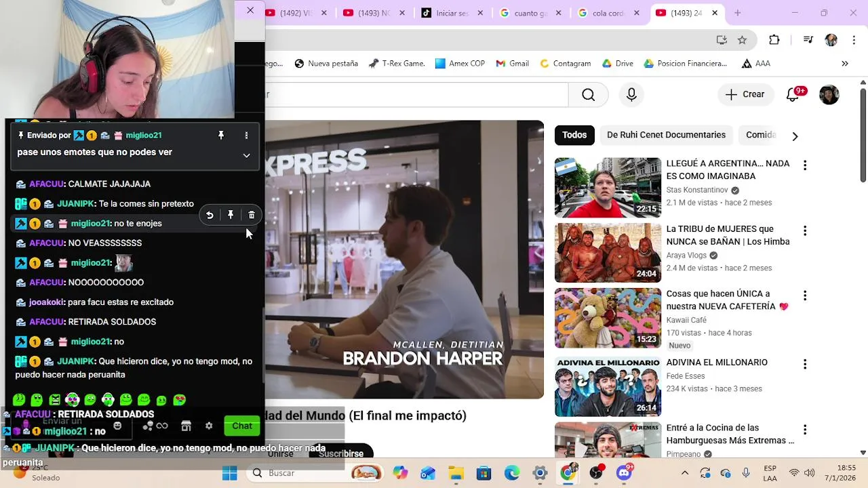Unpin message using header pin icon
868x488 pixels.
coord(220,136)
